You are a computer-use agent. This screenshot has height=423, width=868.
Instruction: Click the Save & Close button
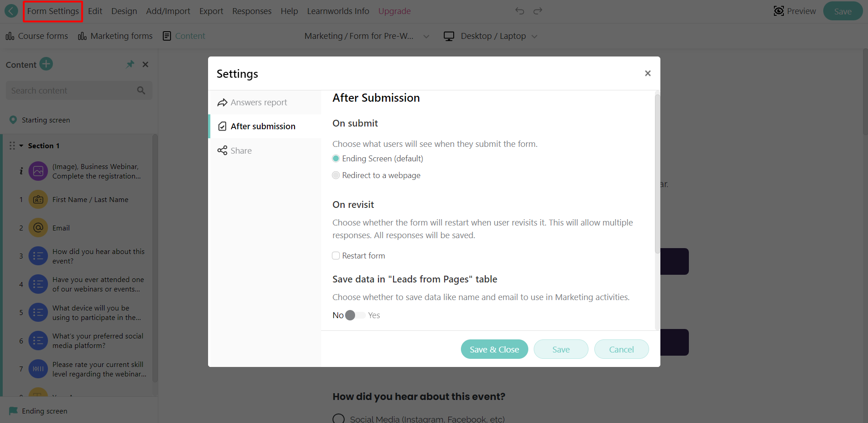[x=494, y=349]
